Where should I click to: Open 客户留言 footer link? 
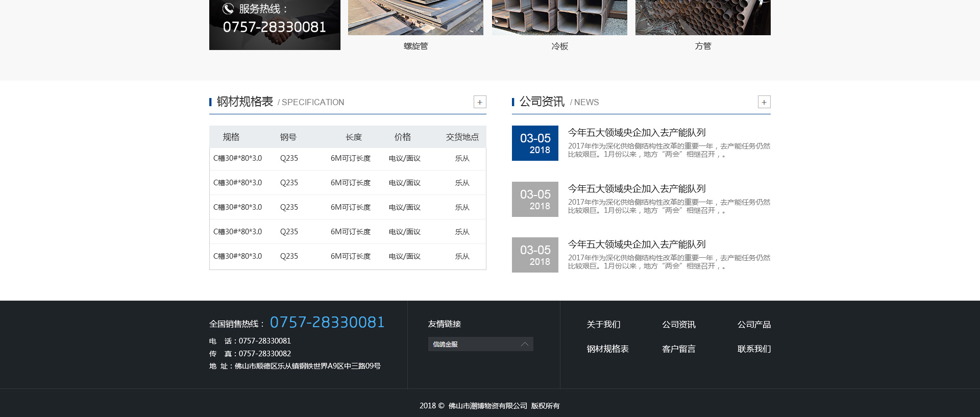(x=678, y=349)
